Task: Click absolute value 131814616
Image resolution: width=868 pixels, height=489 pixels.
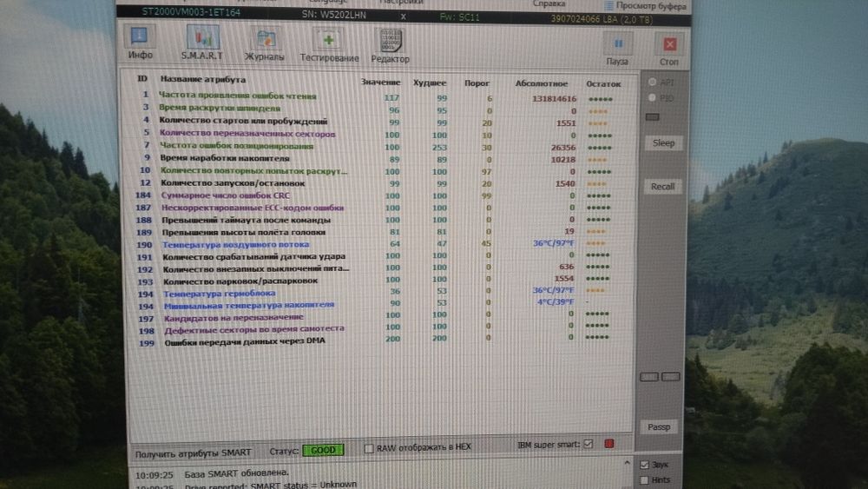Action: coord(554,98)
